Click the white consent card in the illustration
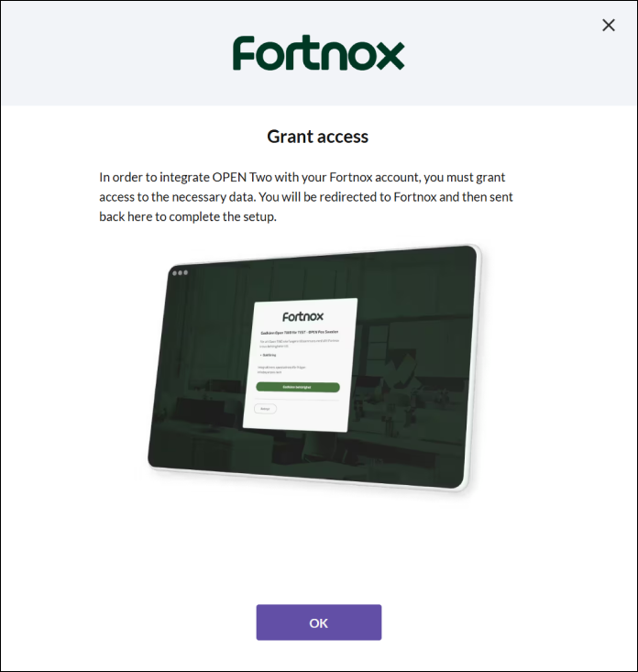Image resolution: width=638 pixels, height=672 pixels. tap(300, 365)
